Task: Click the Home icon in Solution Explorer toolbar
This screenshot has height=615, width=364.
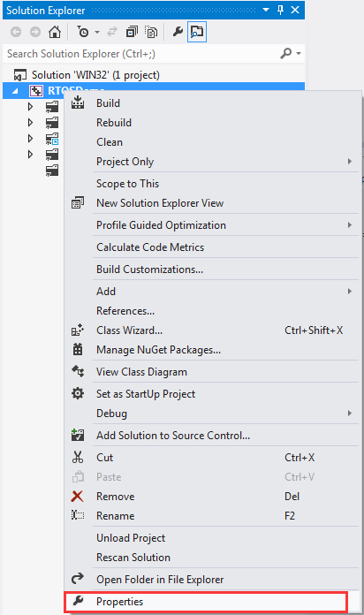Action: click(x=55, y=32)
